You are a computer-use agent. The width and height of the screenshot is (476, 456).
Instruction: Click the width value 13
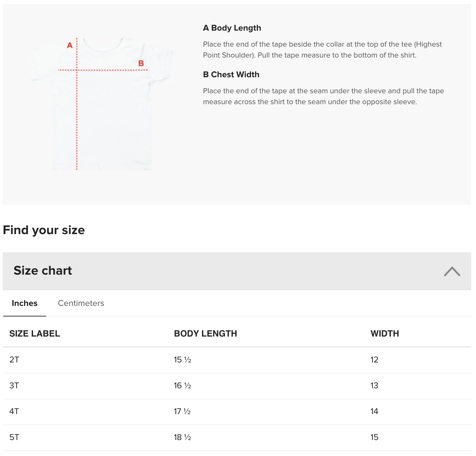click(x=374, y=386)
